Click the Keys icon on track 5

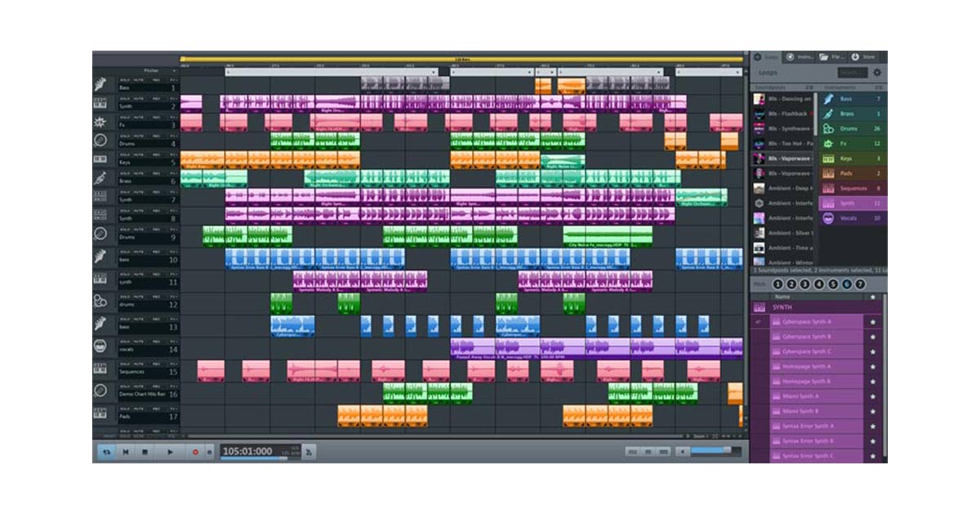coord(100,160)
